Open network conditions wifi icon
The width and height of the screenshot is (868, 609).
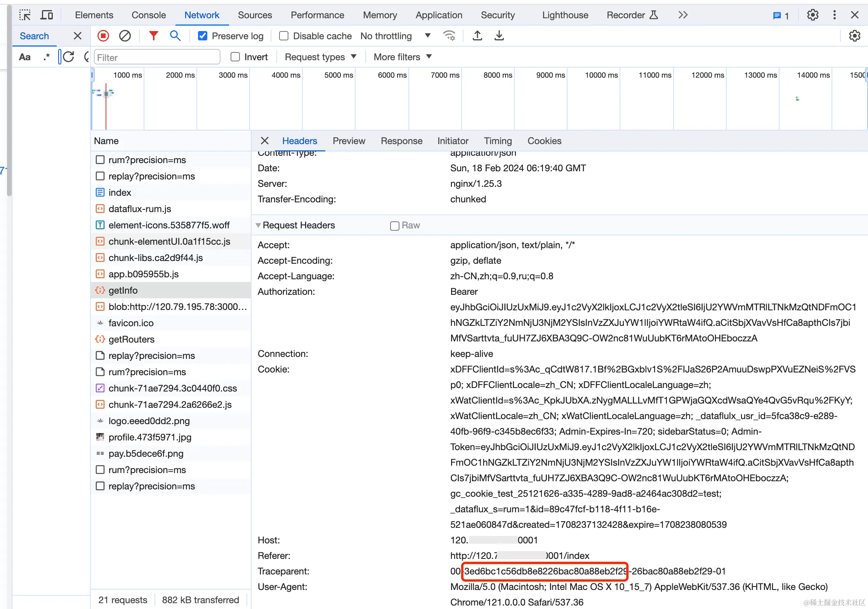(449, 36)
